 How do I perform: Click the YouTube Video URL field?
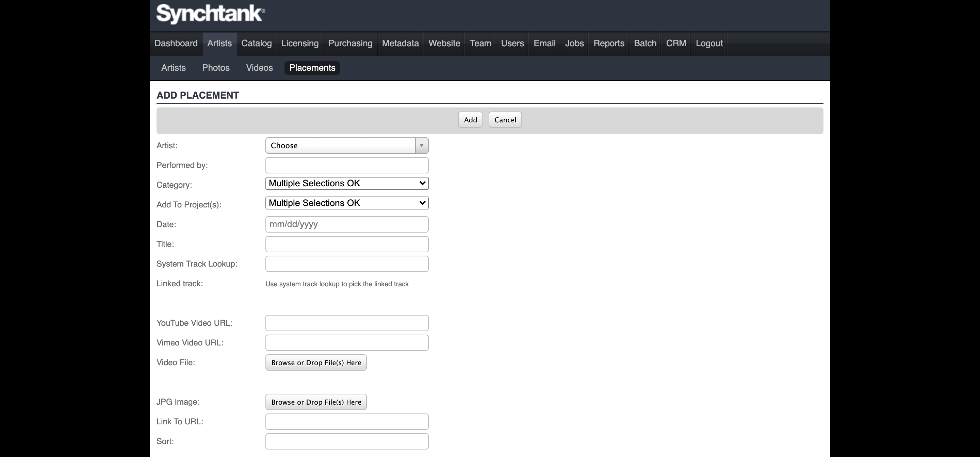[347, 323]
